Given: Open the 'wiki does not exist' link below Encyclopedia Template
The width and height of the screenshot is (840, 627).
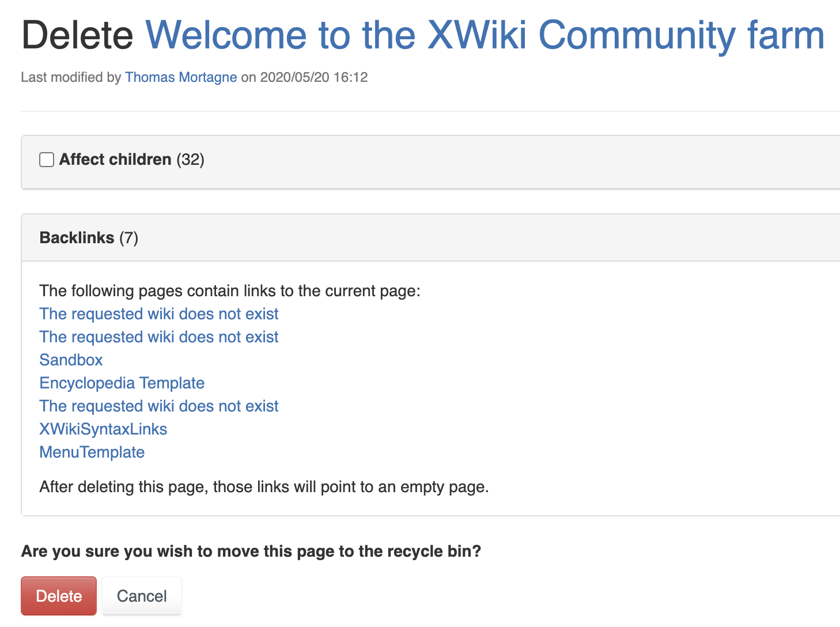Looking at the screenshot, I should 159,406.
